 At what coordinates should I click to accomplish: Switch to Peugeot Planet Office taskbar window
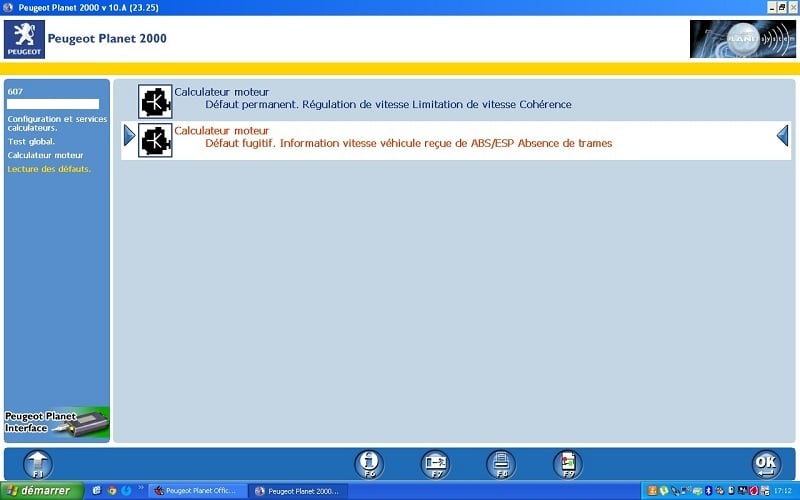pos(198,491)
